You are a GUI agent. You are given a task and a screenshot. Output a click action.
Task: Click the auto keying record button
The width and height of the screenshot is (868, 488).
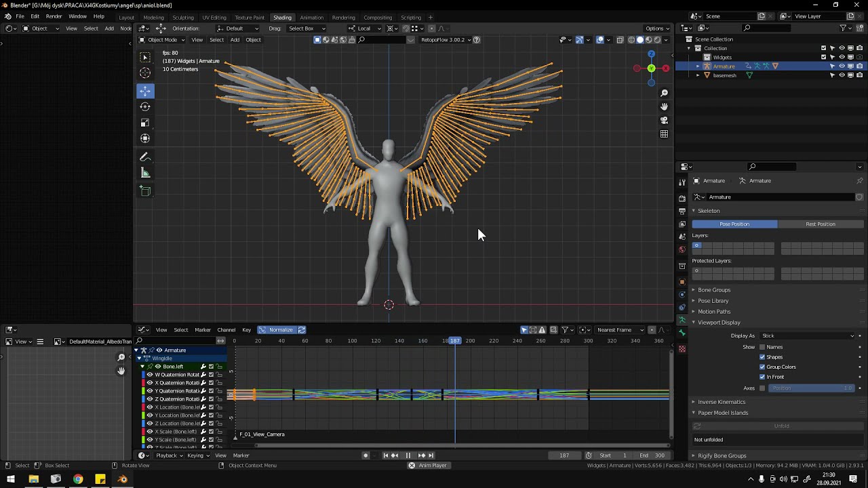366,455
